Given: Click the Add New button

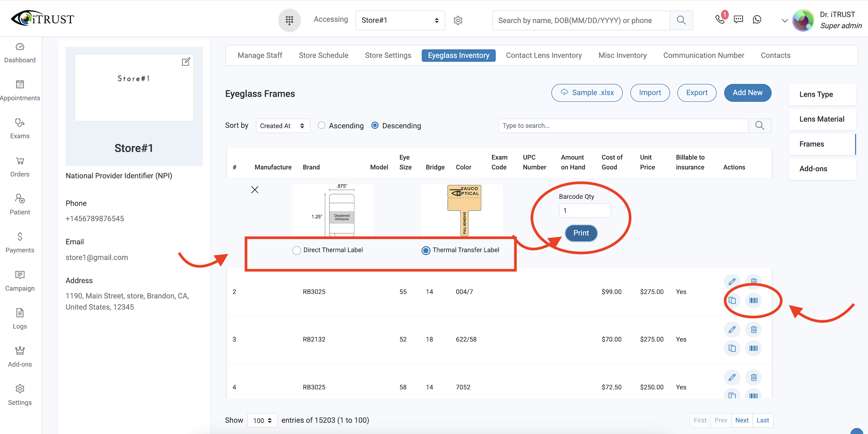Looking at the screenshot, I should tap(747, 93).
